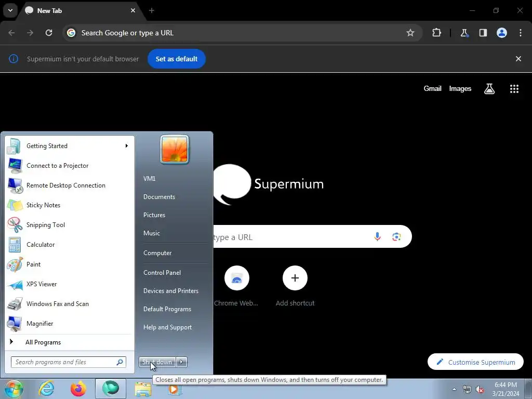Viewport: 532px width, 399px height.
Task: Go back with the browser back arrow
Action: point(11,33)
